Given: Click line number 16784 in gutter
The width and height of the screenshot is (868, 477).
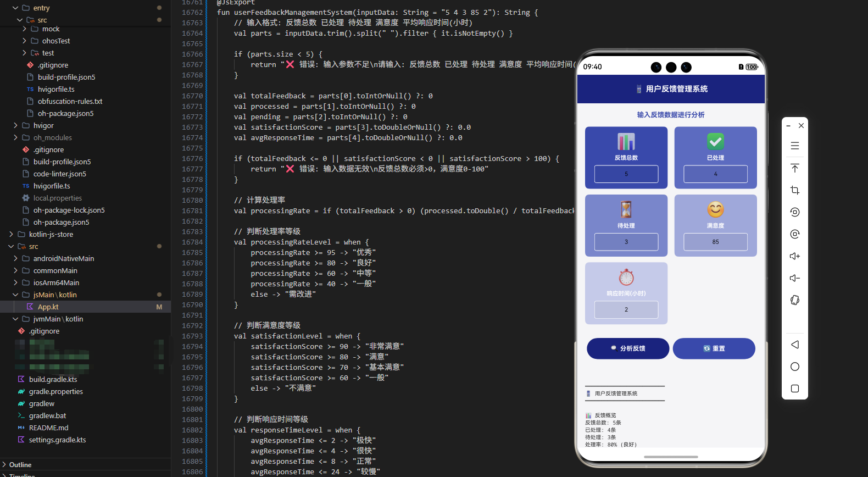Looking at the screenshot, I should [192, 242].
